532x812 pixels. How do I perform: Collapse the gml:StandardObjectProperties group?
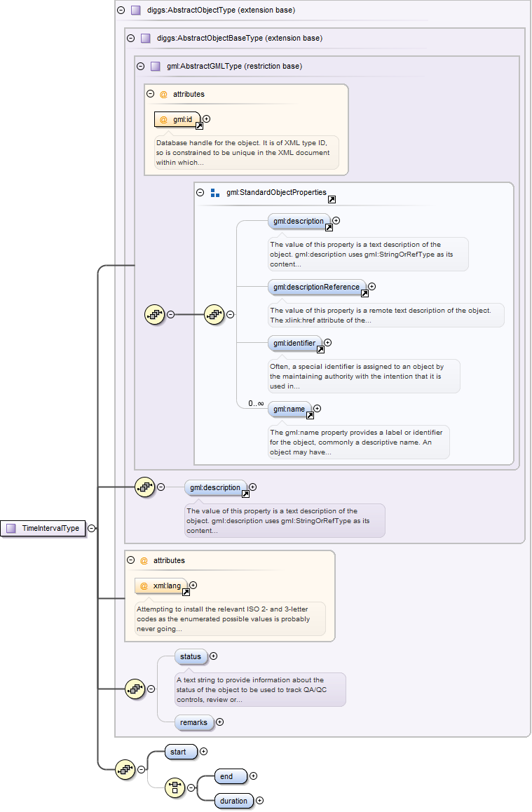click(200, 192)
